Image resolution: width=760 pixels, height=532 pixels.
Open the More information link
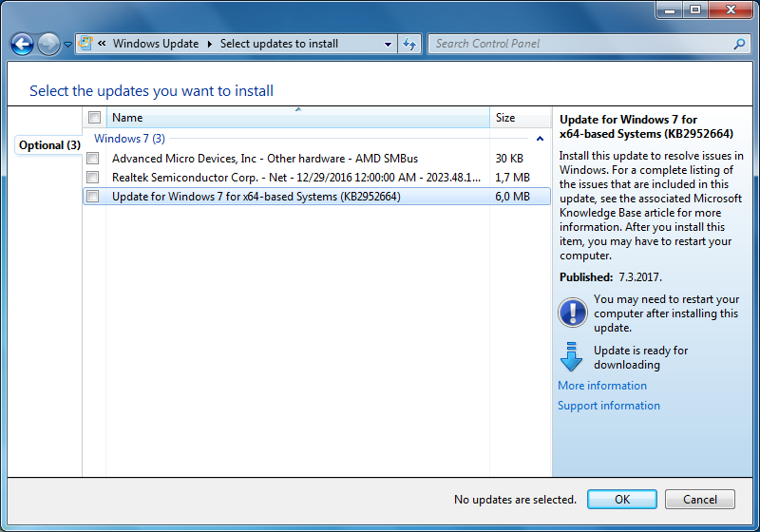coord(602,386)
